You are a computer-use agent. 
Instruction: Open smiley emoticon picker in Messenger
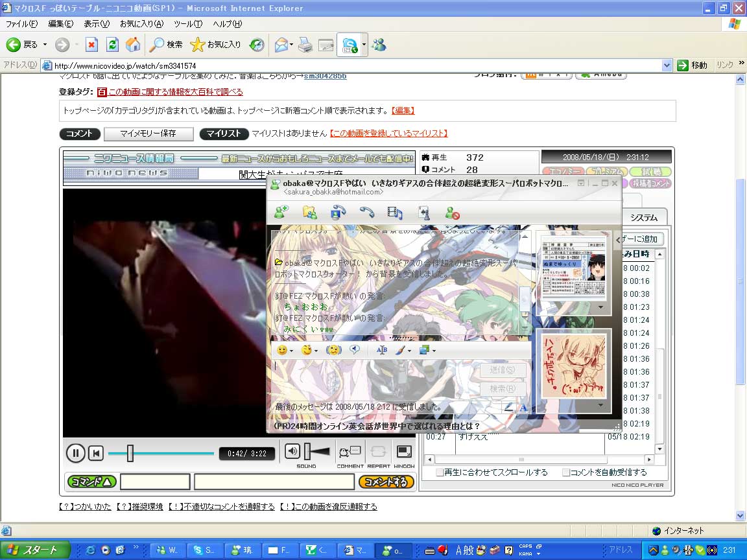point(283,351)
